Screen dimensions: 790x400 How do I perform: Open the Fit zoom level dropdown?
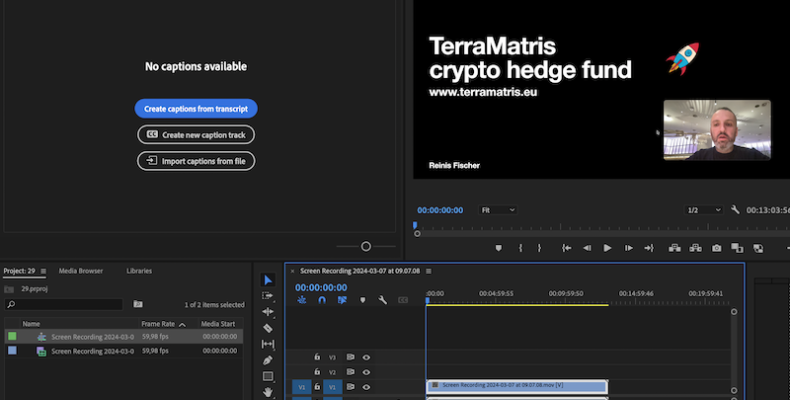point(498,210)
